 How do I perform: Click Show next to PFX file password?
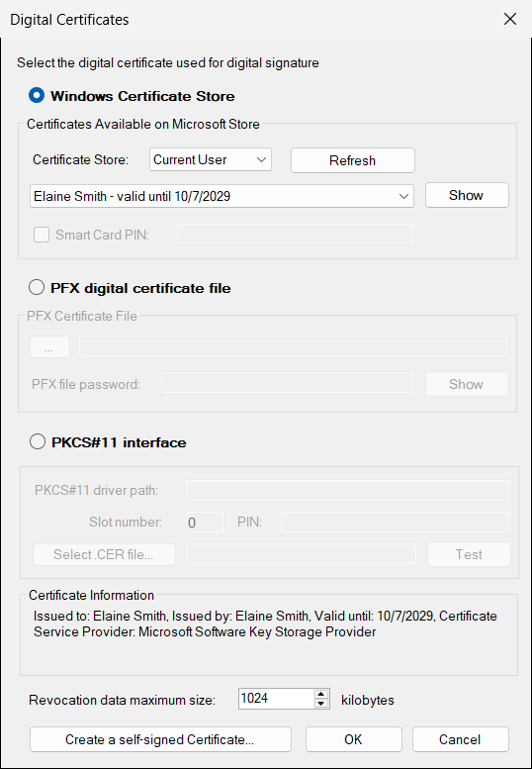tap(467, 384)
